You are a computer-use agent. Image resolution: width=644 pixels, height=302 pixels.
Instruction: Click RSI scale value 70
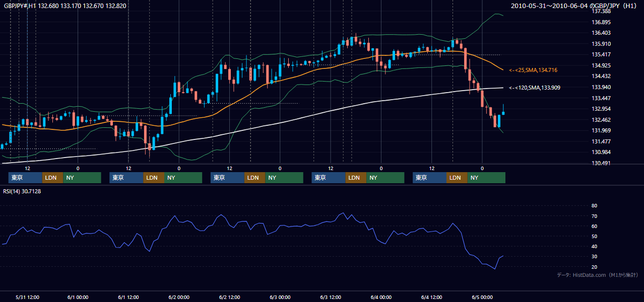pos(594,216)
